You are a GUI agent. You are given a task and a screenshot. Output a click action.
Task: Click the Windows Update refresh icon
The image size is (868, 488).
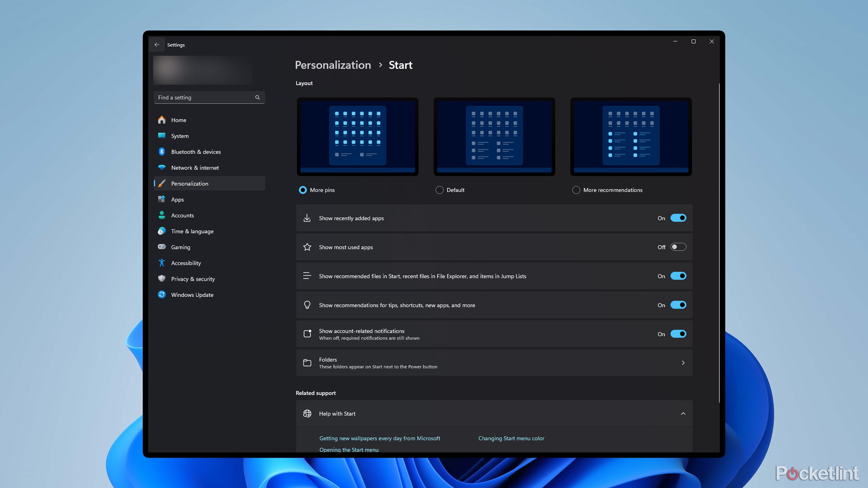[x=162, y=294]
